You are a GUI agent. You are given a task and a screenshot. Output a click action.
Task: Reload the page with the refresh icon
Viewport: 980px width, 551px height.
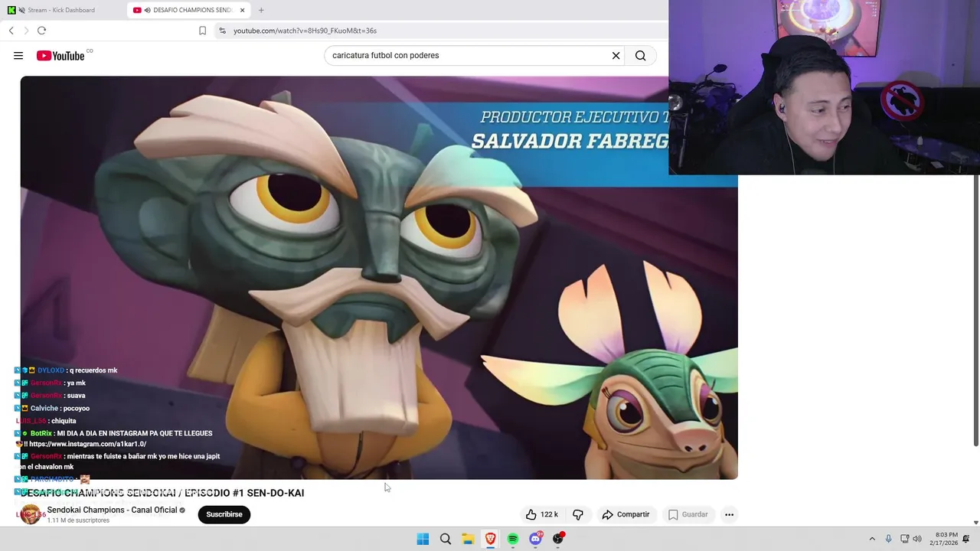(41, 31)
